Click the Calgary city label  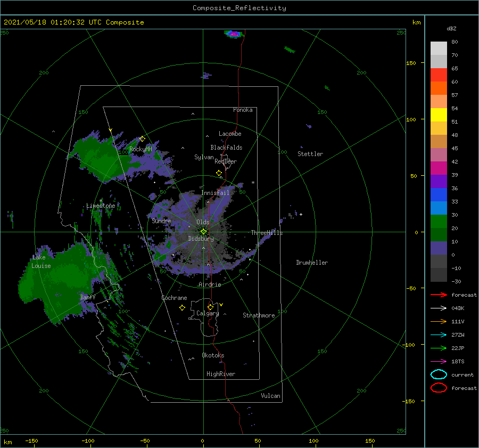click(x=208, y=313)
